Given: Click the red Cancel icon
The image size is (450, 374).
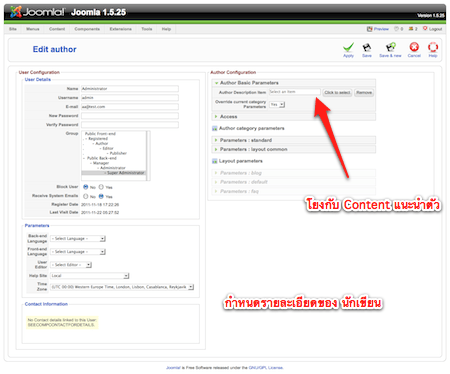Looking at the screenshot, I should [414, 47].
